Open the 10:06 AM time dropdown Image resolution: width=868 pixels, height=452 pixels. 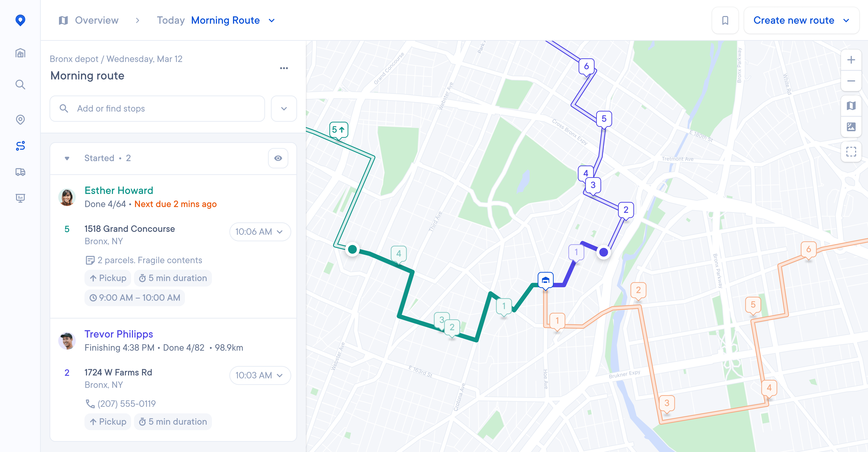260,232
